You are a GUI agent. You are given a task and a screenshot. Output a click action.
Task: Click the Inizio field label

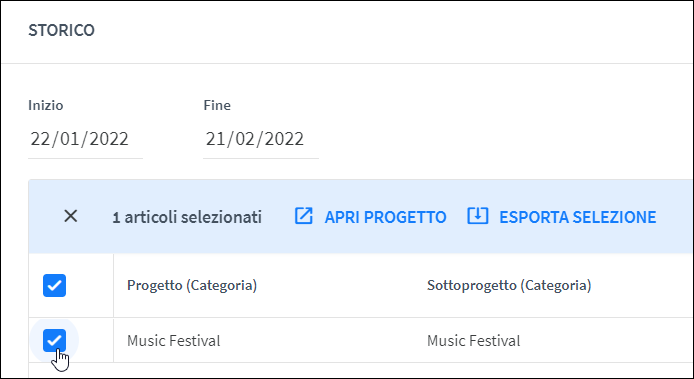click(x=46, y=105)
